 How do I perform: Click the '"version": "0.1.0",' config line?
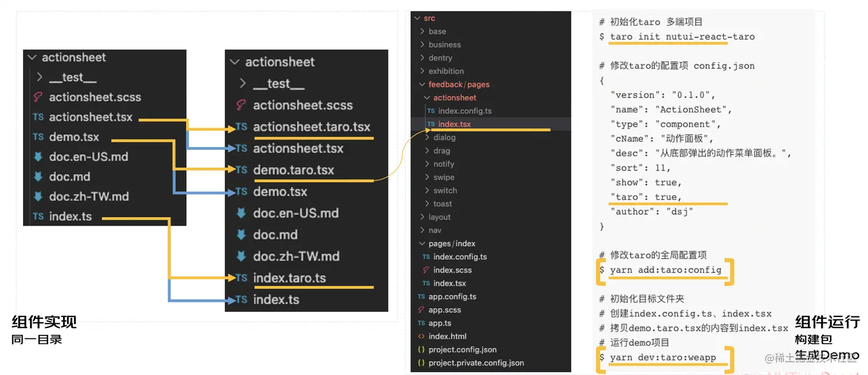point(663,95)
